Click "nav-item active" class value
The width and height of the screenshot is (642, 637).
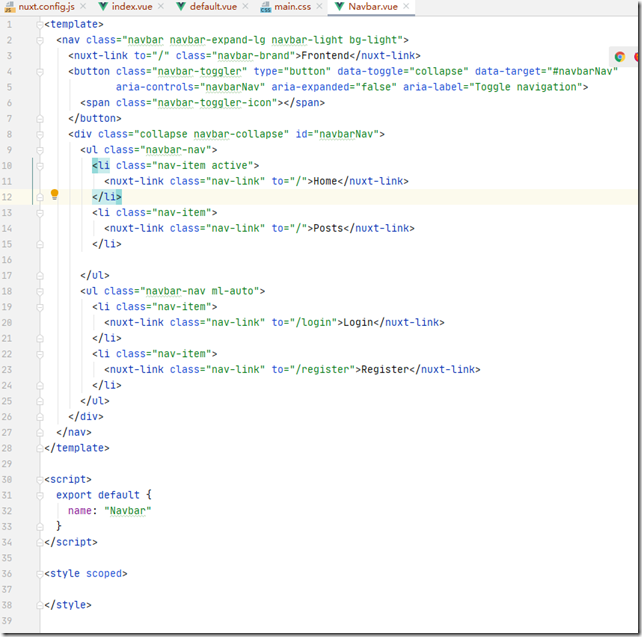(x=203, y=166)
